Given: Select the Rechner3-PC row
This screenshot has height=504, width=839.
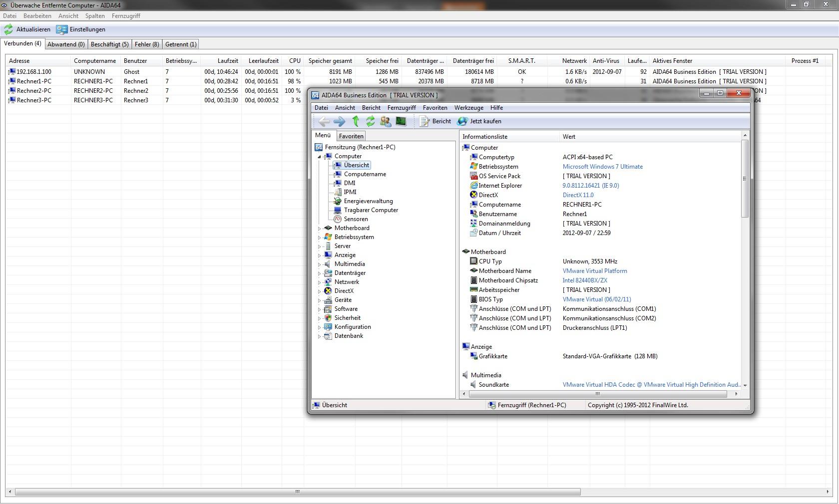Looking at the screenshot, I should tap(34, 100).
